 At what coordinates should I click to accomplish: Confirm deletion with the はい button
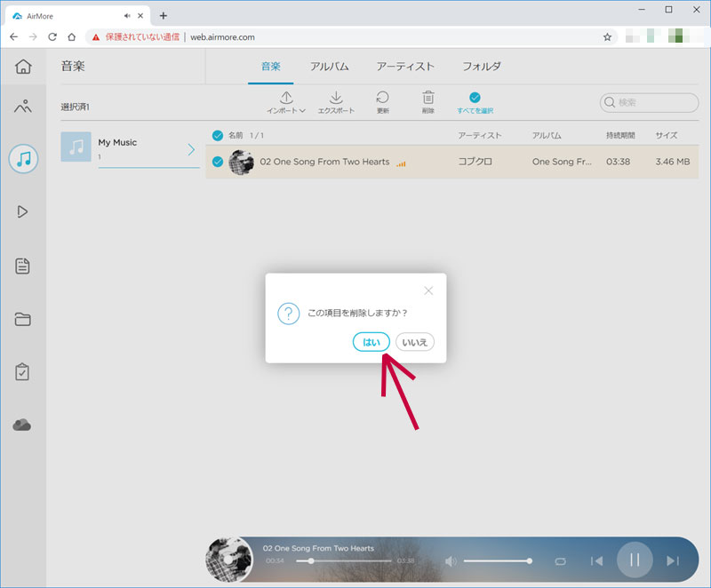[x=371, y=342]
